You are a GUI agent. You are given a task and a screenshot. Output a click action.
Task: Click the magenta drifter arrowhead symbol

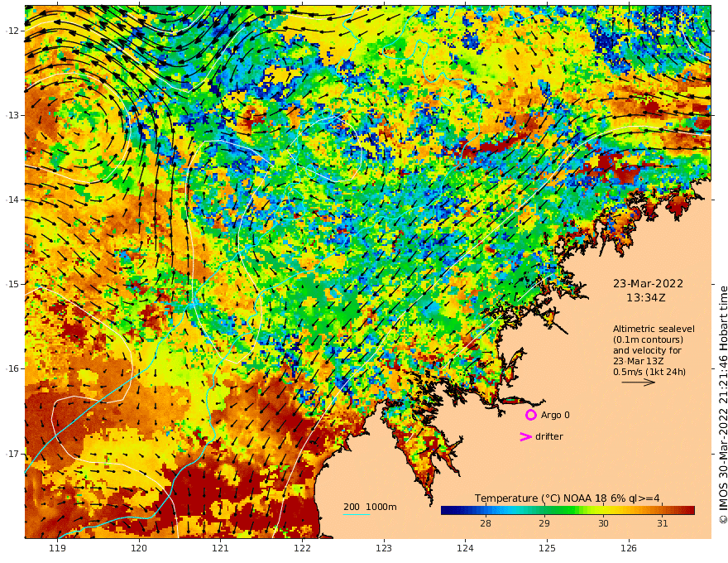(x=525, y=436)
